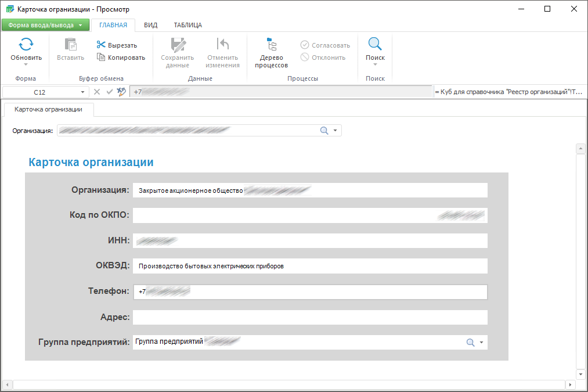Click the Обновить refresh icon
This screenshot has width=588, height=392.
[26, 45]
